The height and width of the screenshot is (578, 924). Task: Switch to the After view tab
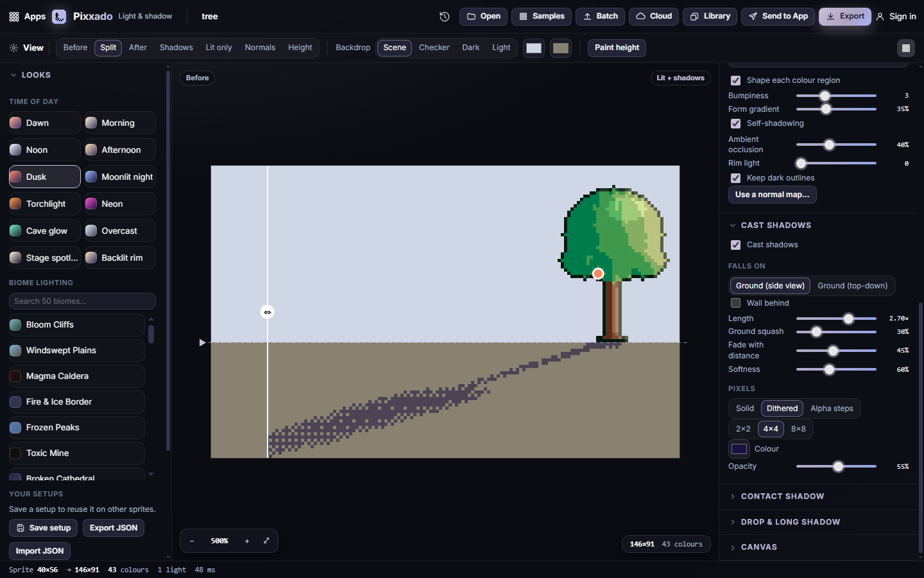138,48
